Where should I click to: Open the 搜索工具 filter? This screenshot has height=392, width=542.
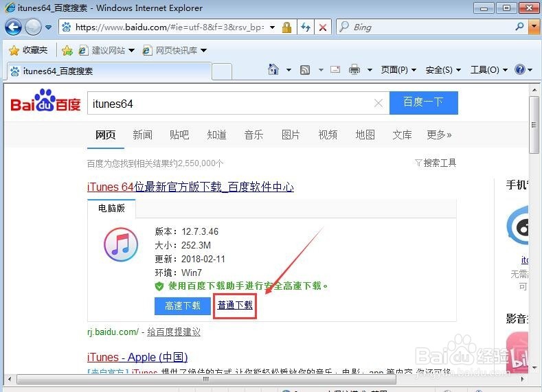436,163
